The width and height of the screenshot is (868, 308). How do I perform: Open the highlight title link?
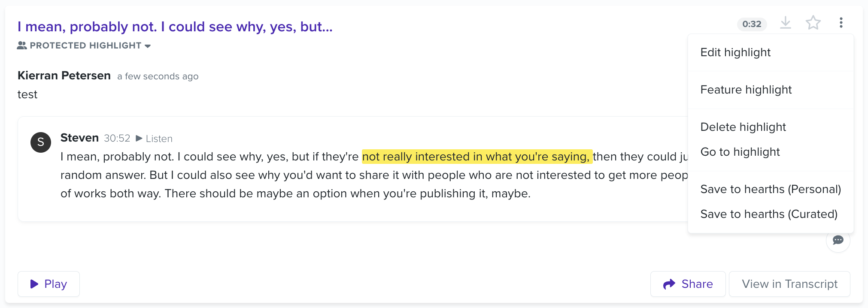[x=175, y=27]
